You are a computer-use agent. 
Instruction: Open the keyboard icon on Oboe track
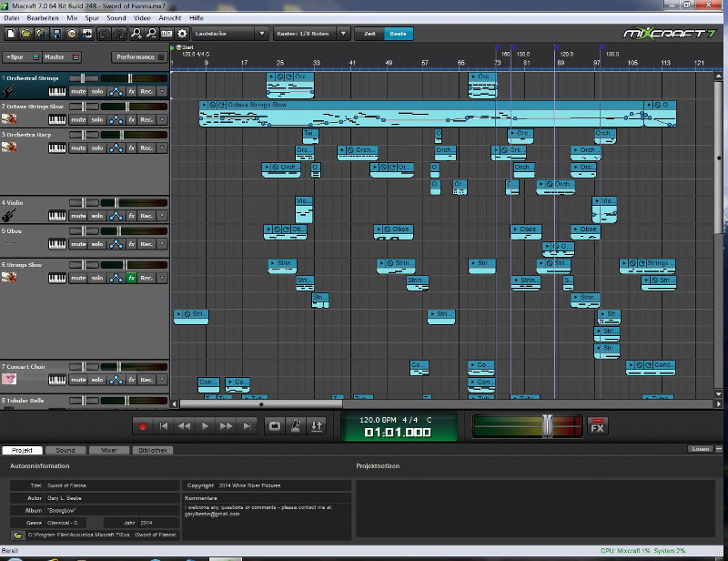click(x=57, y=244)
